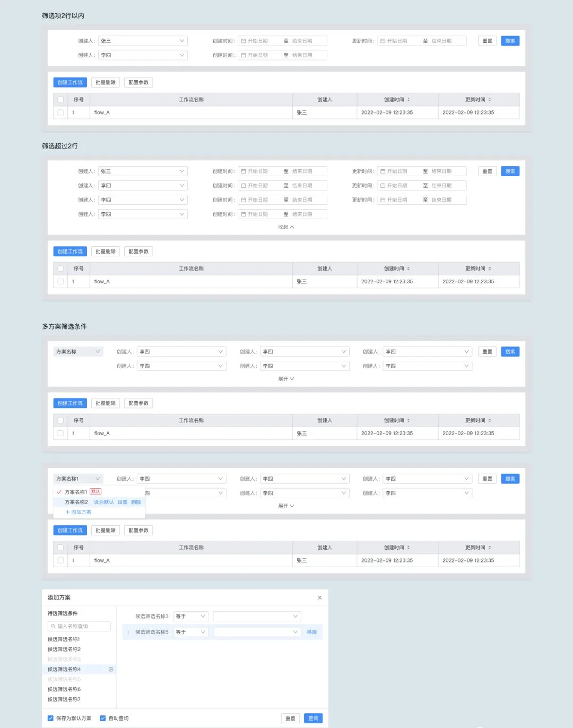The height and width of the screenshot is (728, 573).
Task: Click 搜索 button in 筛选项2行以内 panel
Action: pos(510,41)
